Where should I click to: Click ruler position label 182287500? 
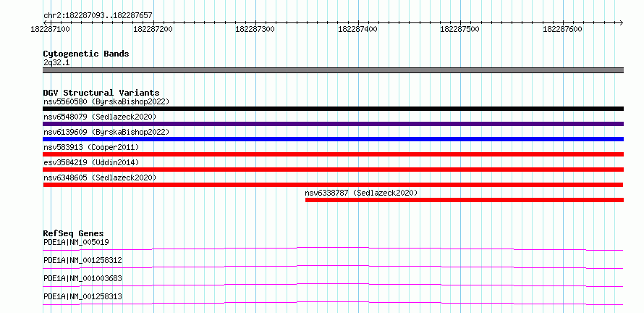click(460, 29)
